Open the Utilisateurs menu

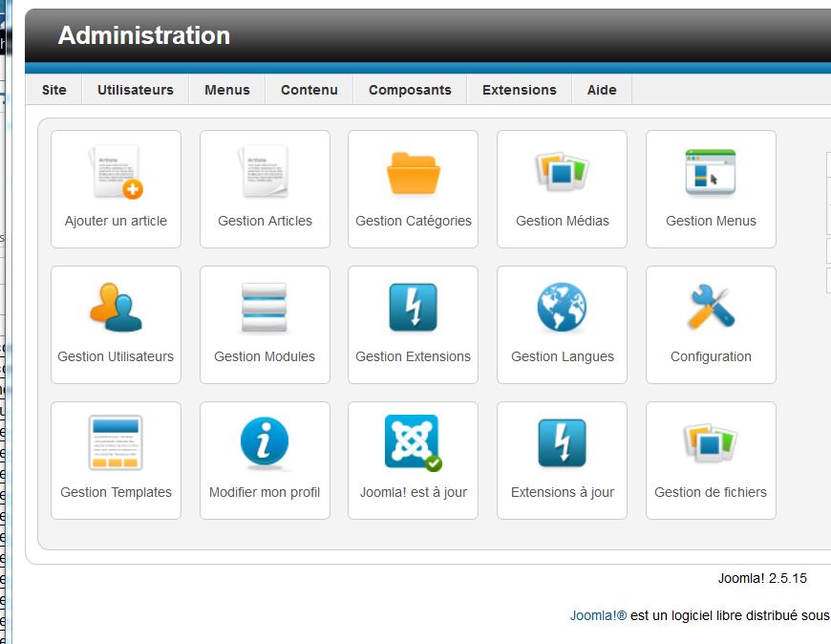[136, 90]
